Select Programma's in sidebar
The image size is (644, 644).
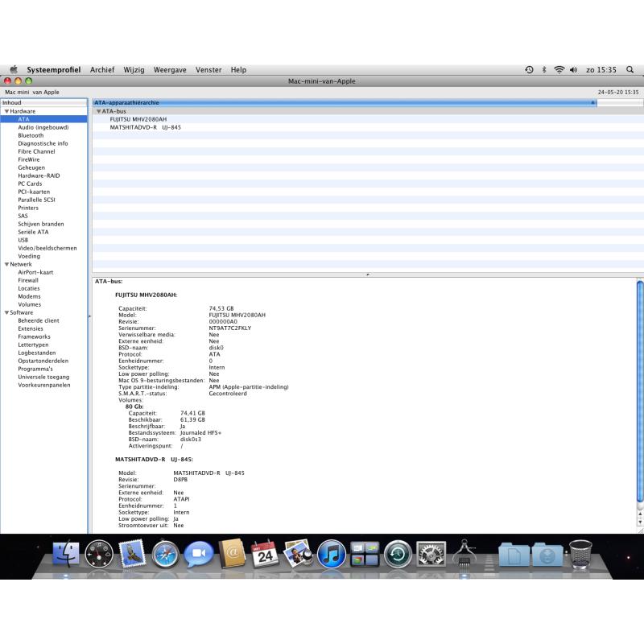pos(35,369)
